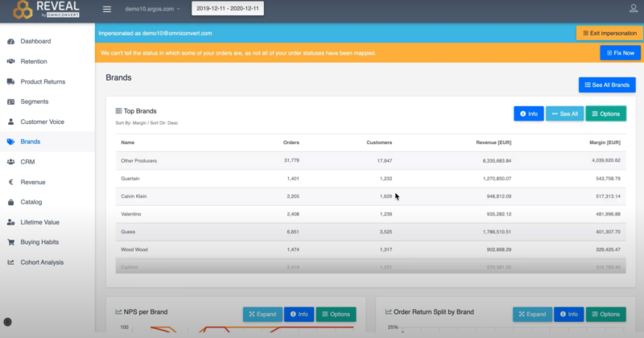Image resolution: width=644 pixels, height=338 pixels.
Task: Open Product Returns page
Action: click(x=43, y=82)
